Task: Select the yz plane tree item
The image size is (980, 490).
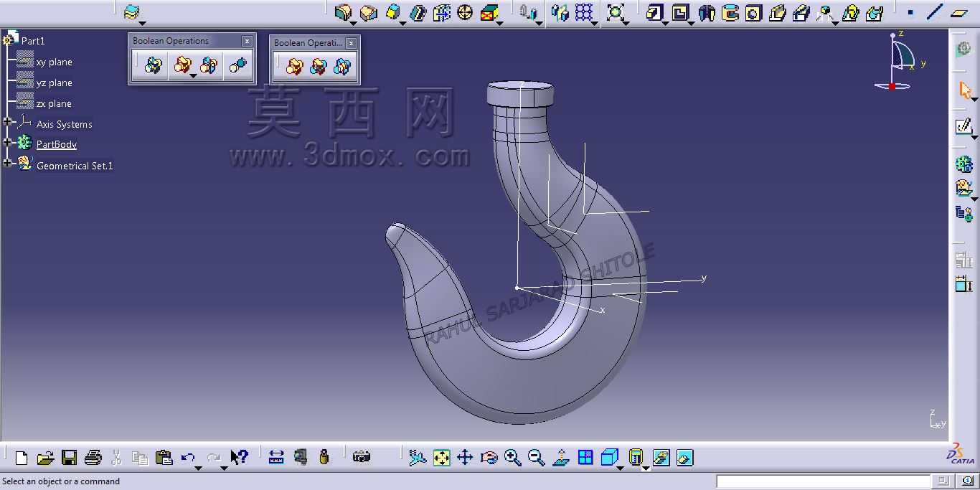Action: [54, 83]
